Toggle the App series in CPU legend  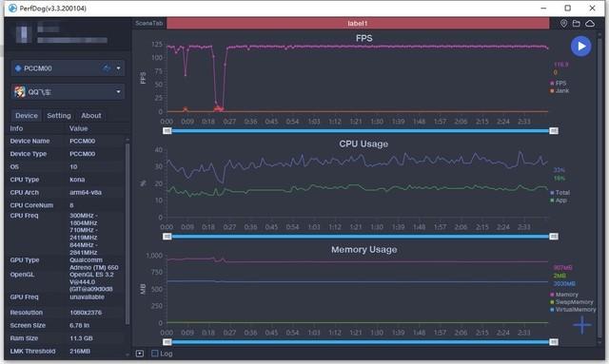tap(559, 201)
